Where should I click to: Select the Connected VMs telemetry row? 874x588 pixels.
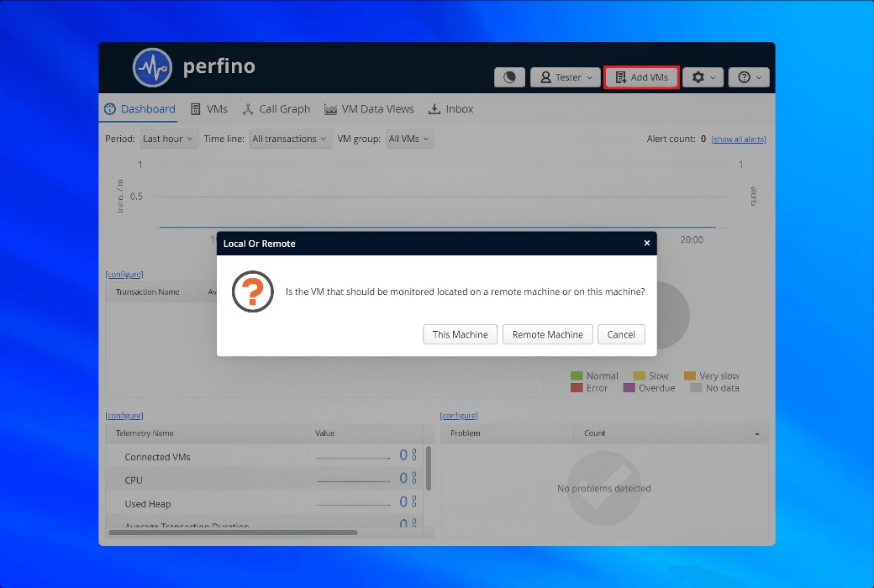click(264, 456)
